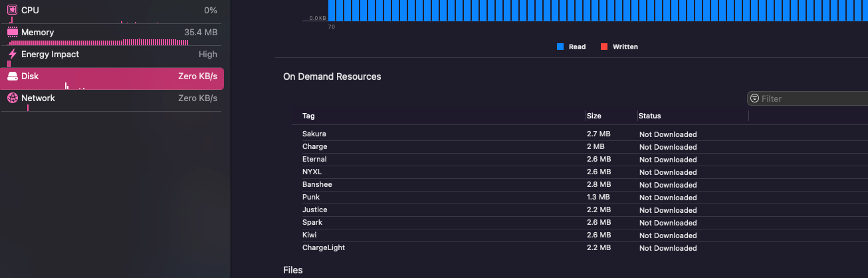Click the Written legend label
This screenshot has height=278, width=868.
pyautogui.click(x=625, y=47)
